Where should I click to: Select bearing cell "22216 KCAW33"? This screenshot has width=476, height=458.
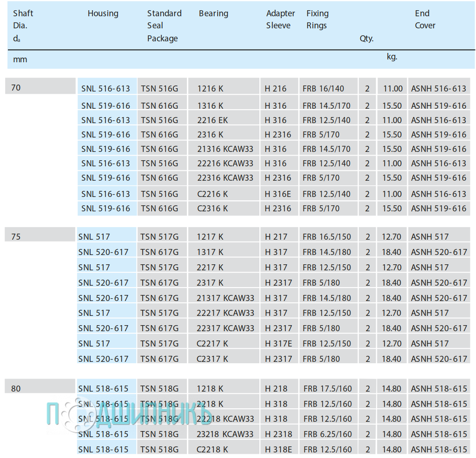click(x=224, y=163)
